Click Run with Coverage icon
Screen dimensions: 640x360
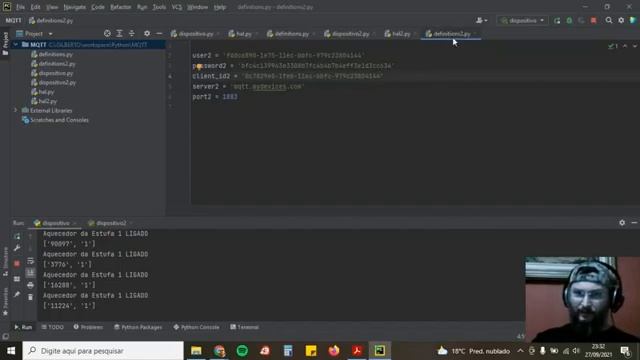point(581,20)
